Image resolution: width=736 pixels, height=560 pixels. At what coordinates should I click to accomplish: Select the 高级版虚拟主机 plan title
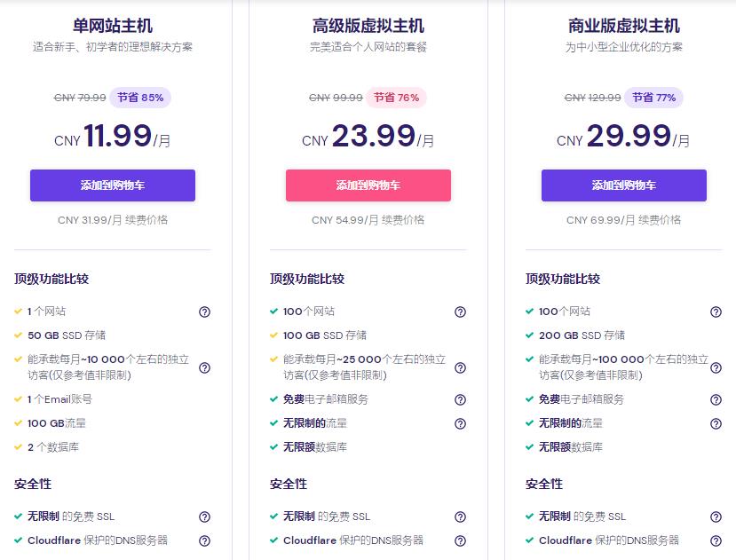(368, 27)
